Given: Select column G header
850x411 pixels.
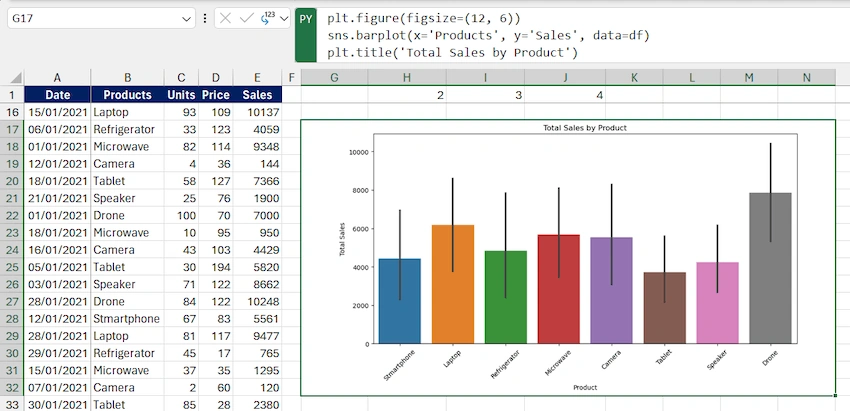Looking at the screenshot, I should (x=334, y=78).
